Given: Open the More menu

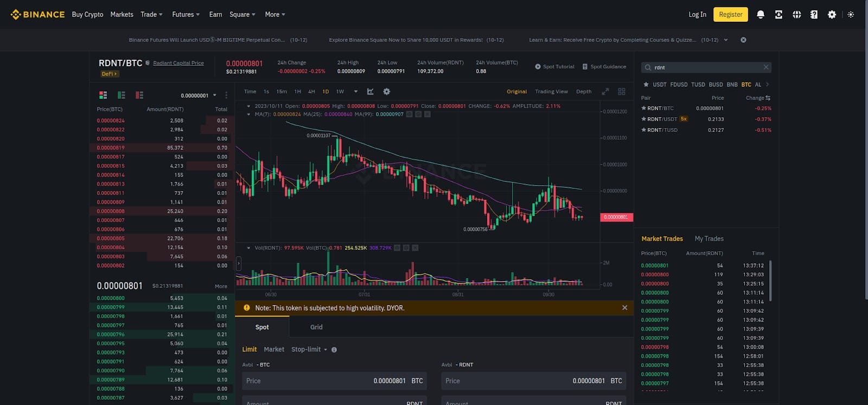Looking at the screenshot, I should (x=275, y=15).
